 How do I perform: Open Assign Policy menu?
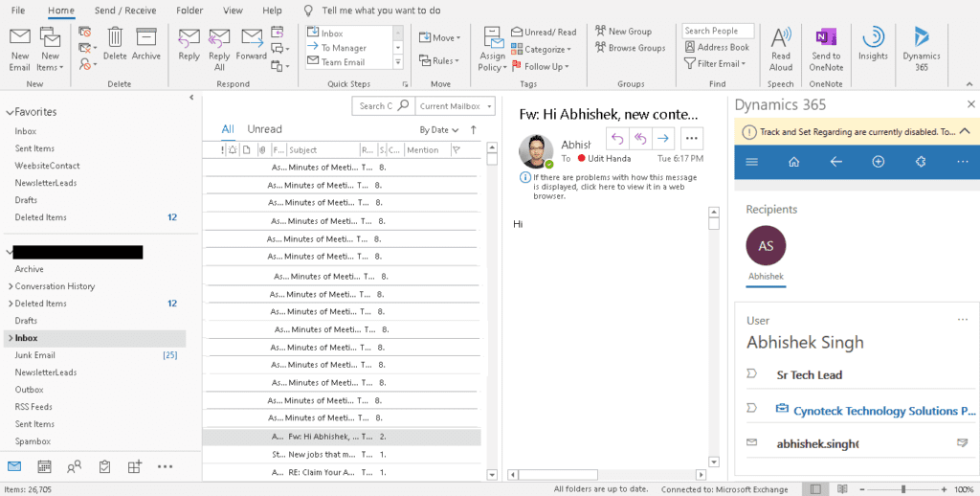click(493, 50)
